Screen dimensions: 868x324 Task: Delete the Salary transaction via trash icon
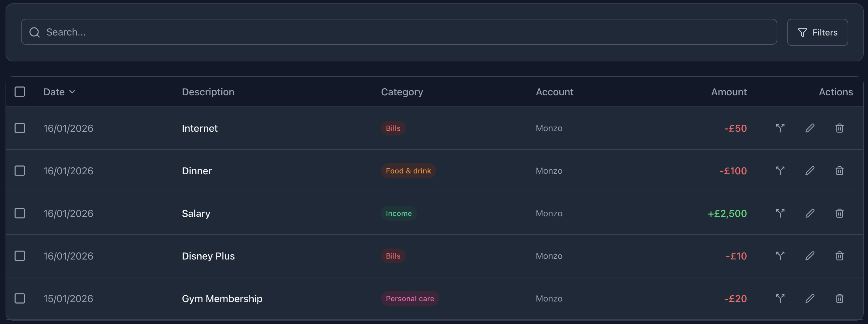click(x=839, y=213)
